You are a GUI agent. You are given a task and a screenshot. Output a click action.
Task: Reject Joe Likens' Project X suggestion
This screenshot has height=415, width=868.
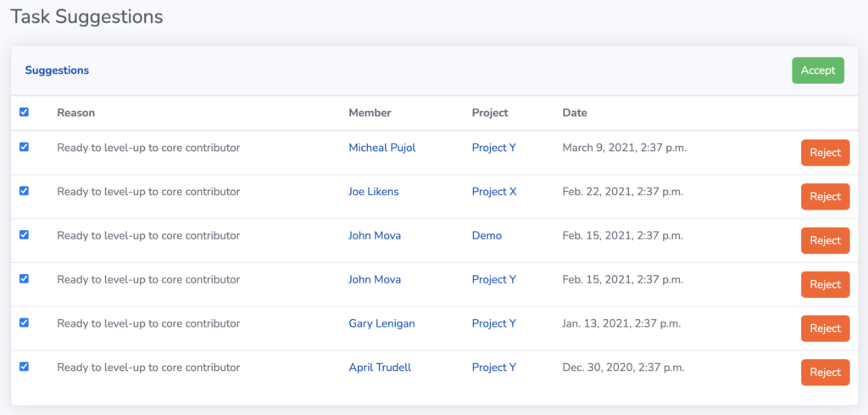click(x=826, y=197)
